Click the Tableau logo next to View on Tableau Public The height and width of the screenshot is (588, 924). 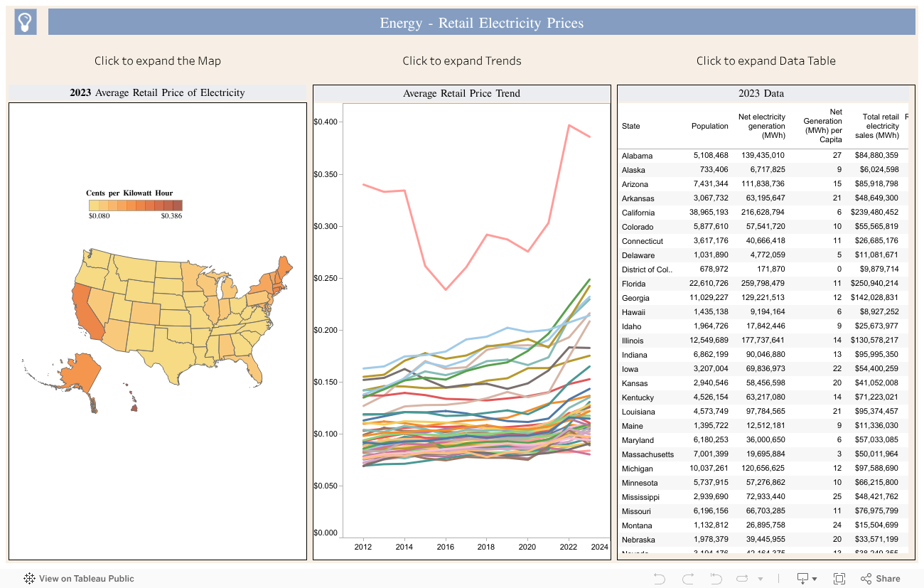click(28, 579)
